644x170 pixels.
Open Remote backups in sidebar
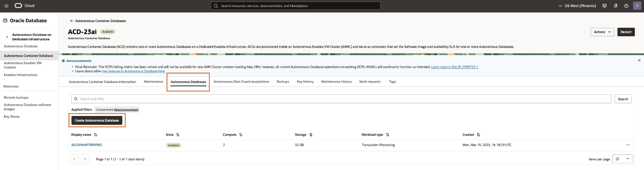16,97
